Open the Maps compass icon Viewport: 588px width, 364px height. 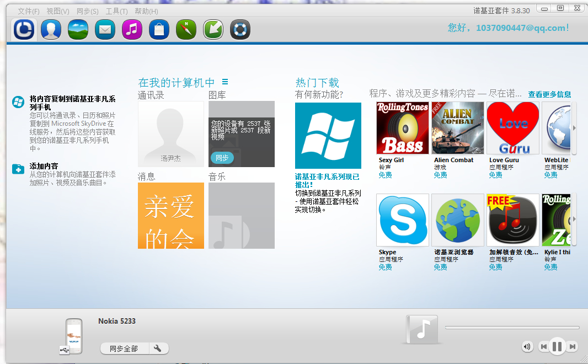click(186, 29)
